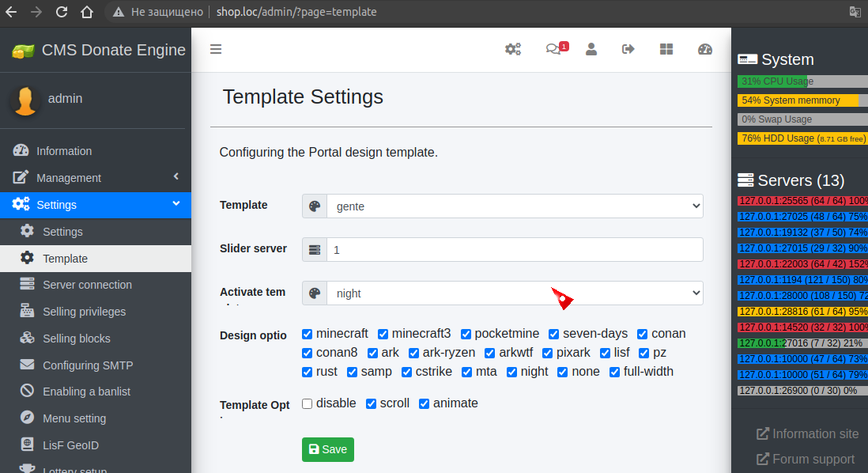Image resolution: width=868 pixels, height=473 pixels.
Task: Enable the disable template option checkbox
Action: (x=308, y=403)
